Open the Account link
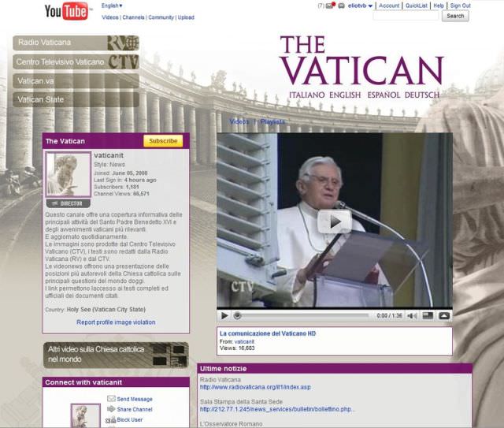The height and width of the screenshot is (428, 504). tap(389, 6)
